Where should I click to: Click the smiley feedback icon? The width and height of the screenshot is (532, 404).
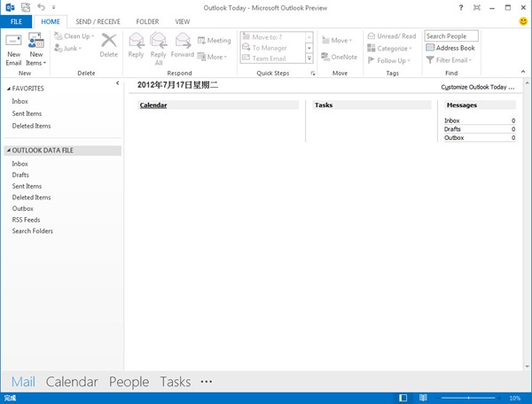pos(523,21)
